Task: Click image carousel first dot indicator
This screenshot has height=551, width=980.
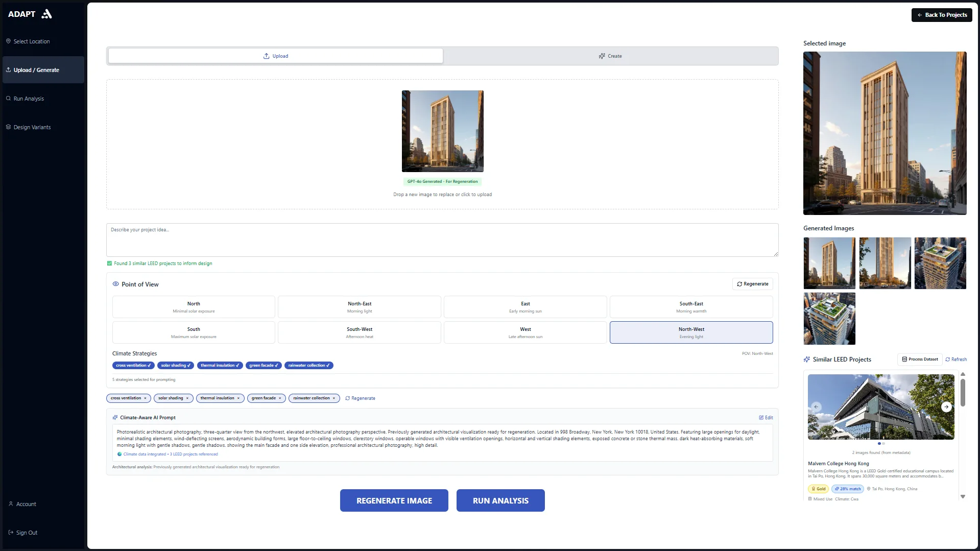Action: pos(879,444)
